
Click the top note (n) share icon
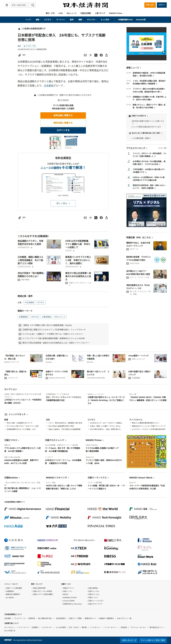[90, 55]
